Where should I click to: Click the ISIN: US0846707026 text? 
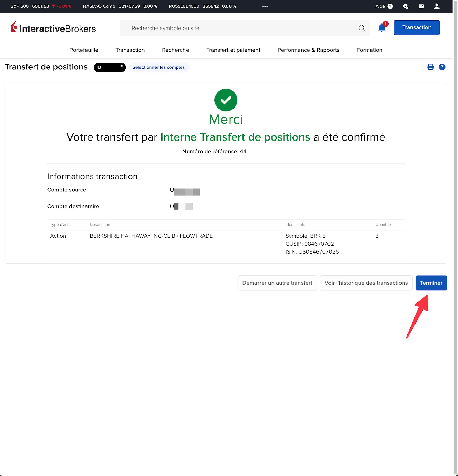pyautogui.click(x=312, y=252)
